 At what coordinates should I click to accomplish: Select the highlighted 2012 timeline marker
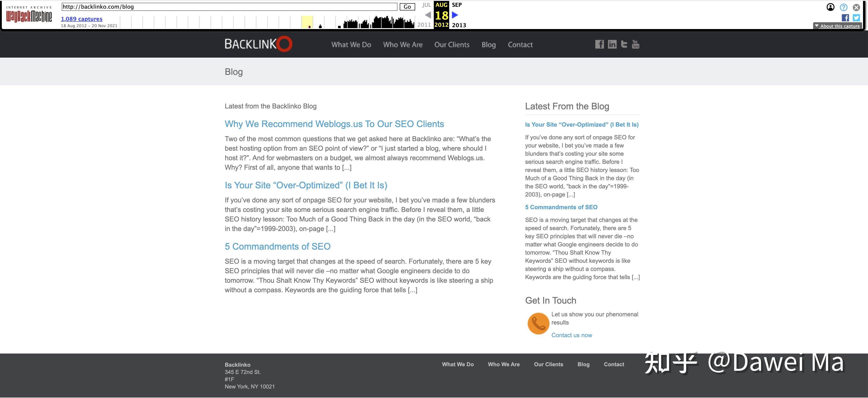click(x=307, y=22)
